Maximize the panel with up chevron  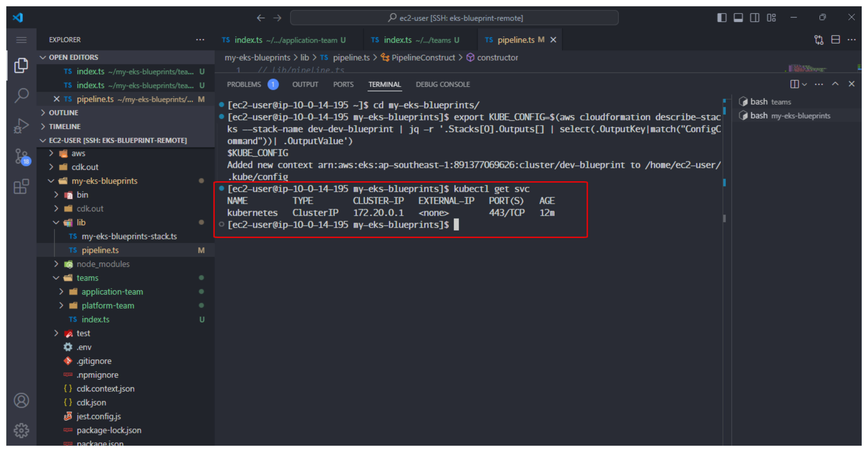835,84
